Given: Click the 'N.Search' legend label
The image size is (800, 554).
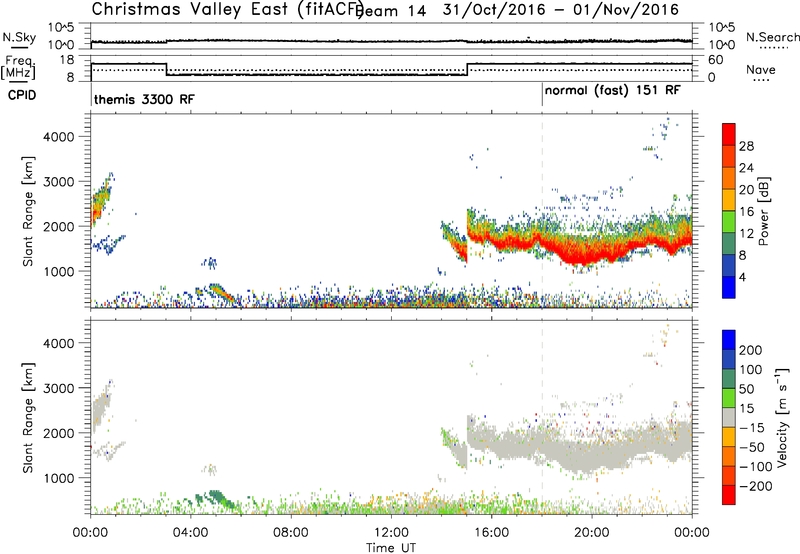Looking at the screenshot, I should tap(772, 37).
